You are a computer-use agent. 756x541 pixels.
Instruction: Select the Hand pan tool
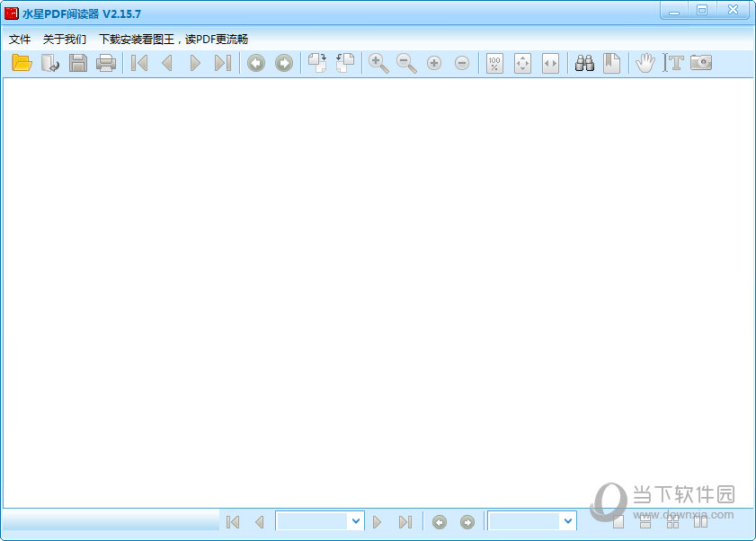click(645, 63)
